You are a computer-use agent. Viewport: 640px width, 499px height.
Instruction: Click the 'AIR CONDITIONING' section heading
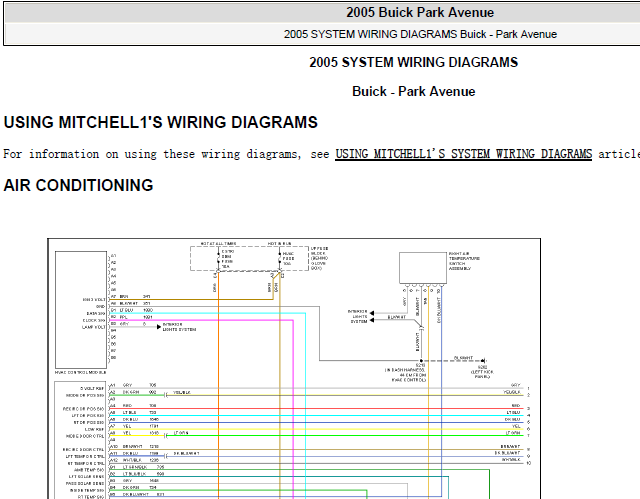click(78, 185)
